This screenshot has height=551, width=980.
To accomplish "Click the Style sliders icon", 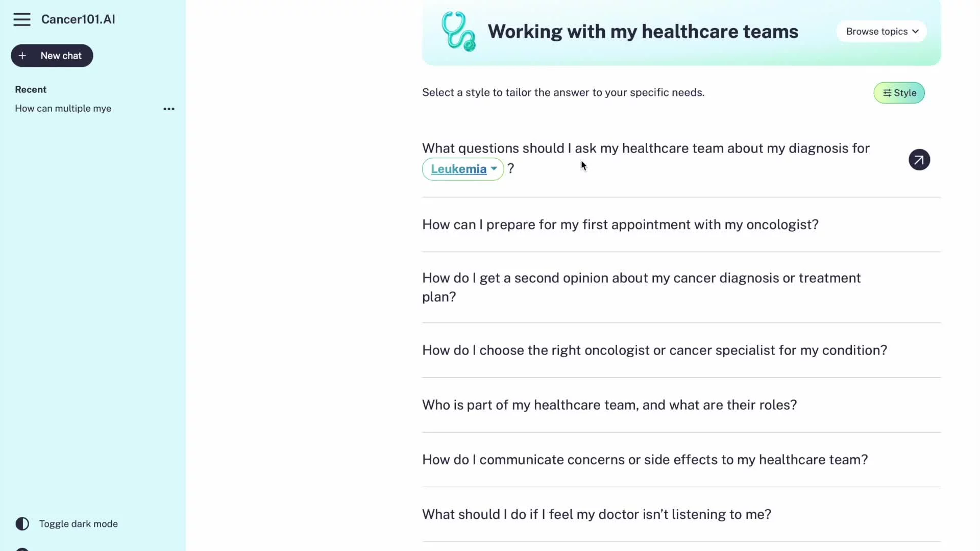I will [887, 93].
